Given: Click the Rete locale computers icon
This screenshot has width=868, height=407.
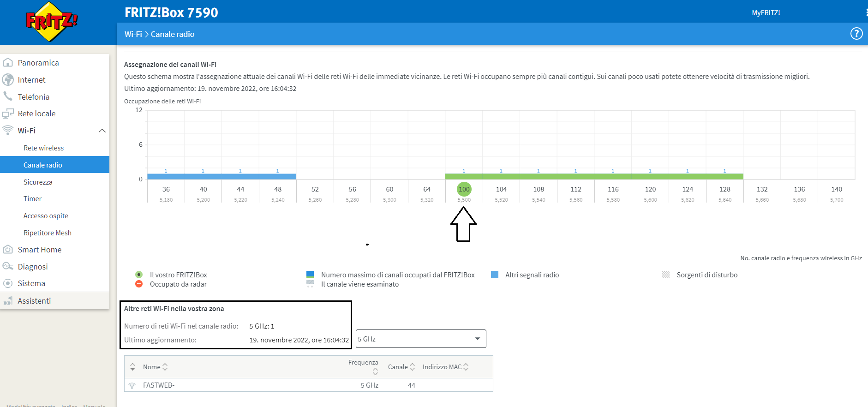Looking at the screenshot, I should [x=8, y=114].
